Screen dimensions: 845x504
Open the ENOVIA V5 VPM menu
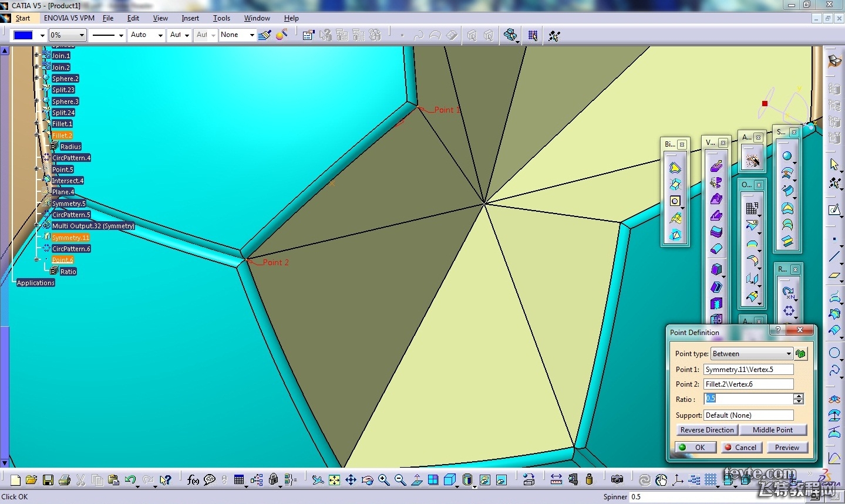(x=69, y=18)
